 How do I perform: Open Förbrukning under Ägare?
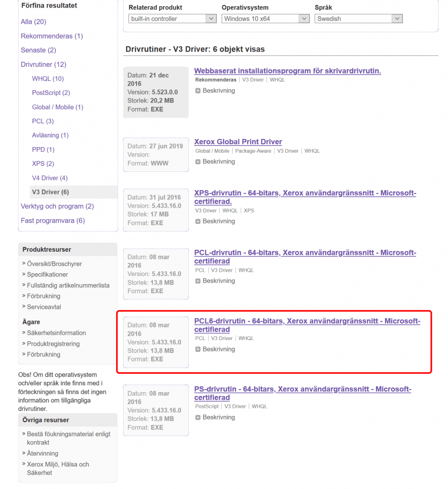pos(43,354)
